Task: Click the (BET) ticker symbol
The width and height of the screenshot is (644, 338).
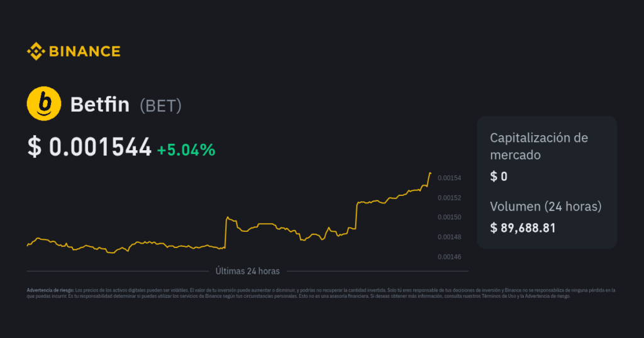Action: click(x=160, y=106)
